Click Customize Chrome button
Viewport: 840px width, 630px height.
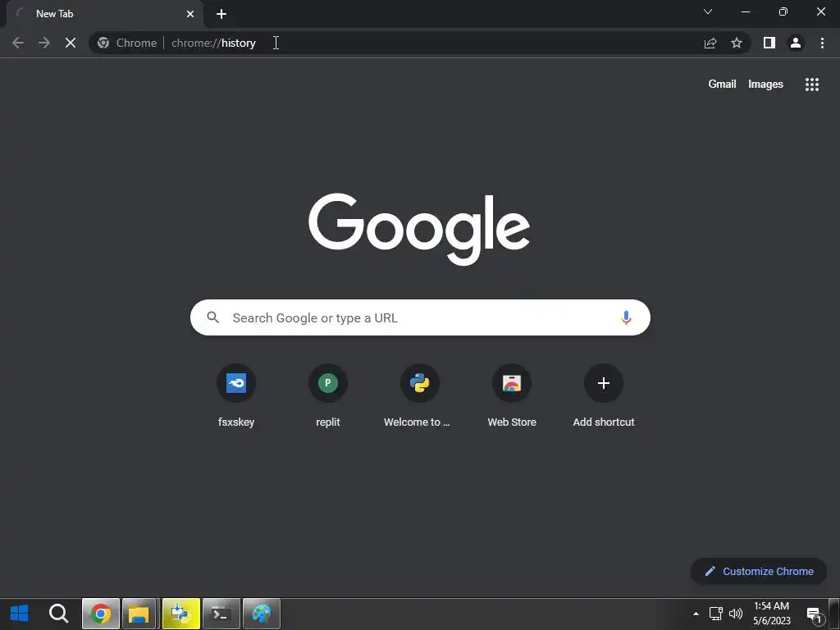759,571
